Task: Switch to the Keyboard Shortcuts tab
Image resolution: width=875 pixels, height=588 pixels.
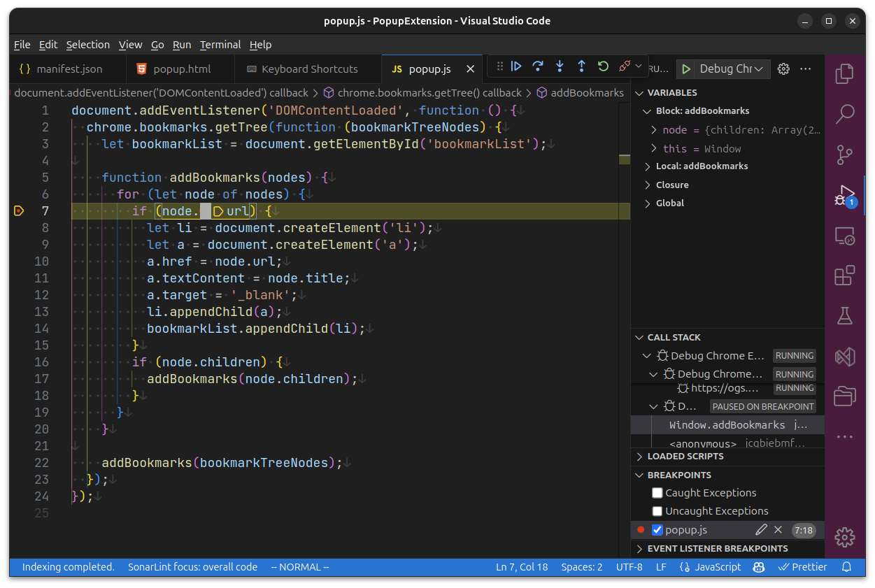Action: tap(308, 69)
